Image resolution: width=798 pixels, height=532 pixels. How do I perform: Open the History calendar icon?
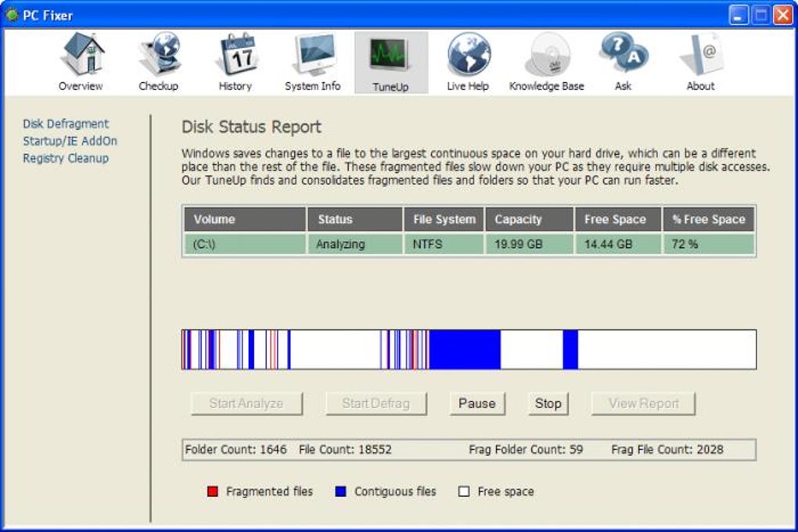click(x=236, y=53)
